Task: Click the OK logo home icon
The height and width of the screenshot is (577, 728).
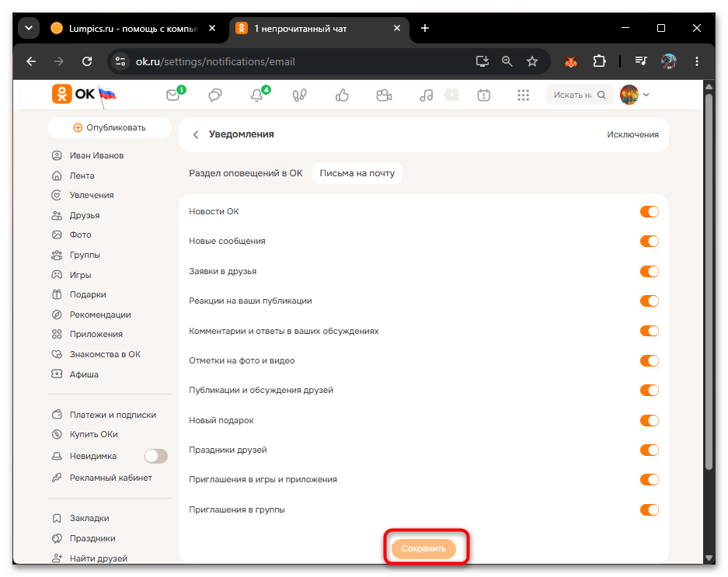Action: 61,94
